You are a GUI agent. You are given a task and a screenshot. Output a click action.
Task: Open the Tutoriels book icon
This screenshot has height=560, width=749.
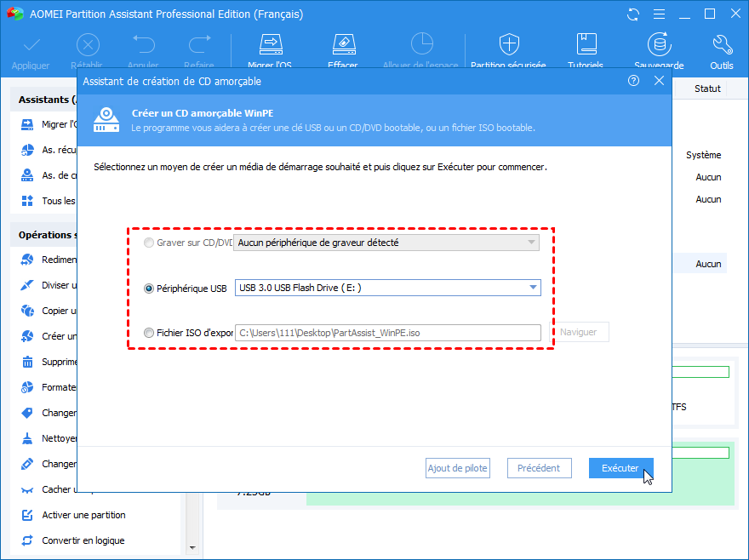586,44
